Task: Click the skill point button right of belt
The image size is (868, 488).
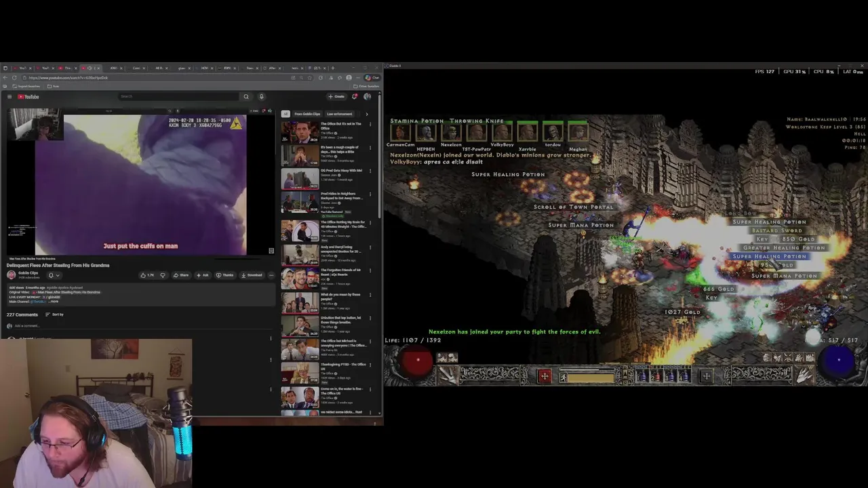Action: 706,375
